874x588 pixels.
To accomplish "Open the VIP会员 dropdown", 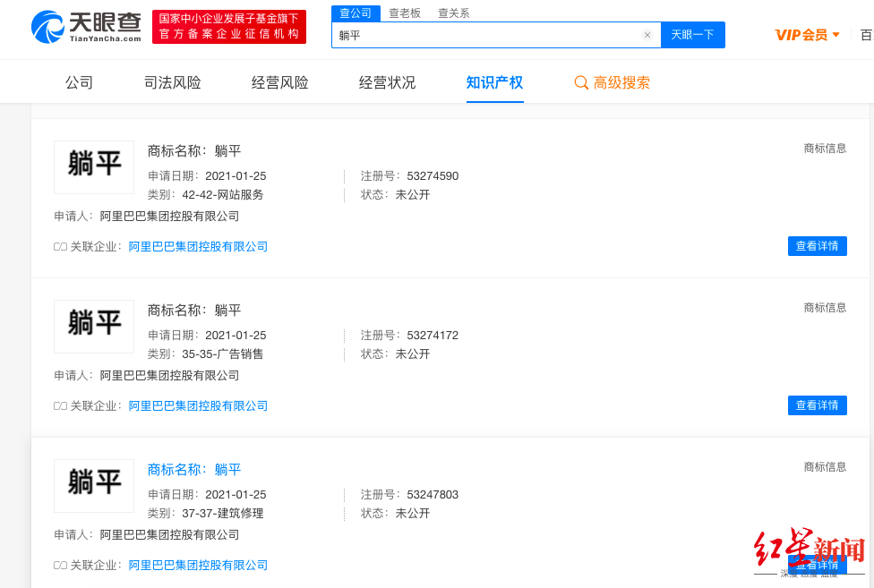I will tap(807, 35).
